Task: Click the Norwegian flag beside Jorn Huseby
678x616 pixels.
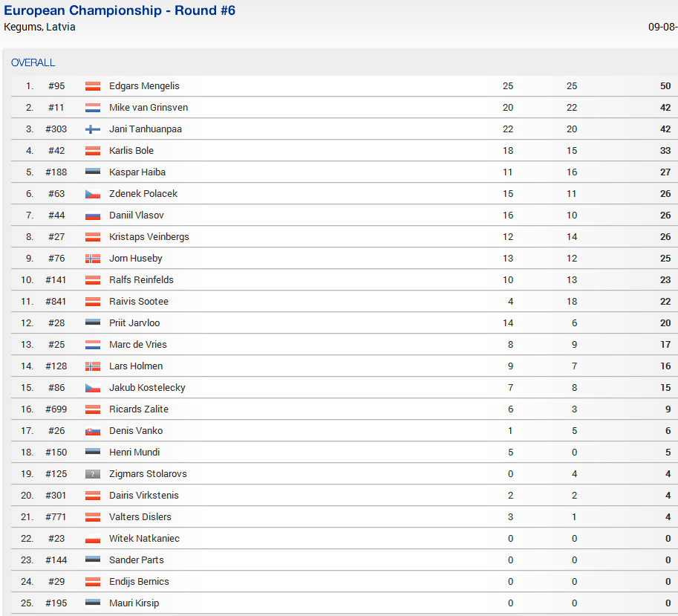Action: (93, 259)
